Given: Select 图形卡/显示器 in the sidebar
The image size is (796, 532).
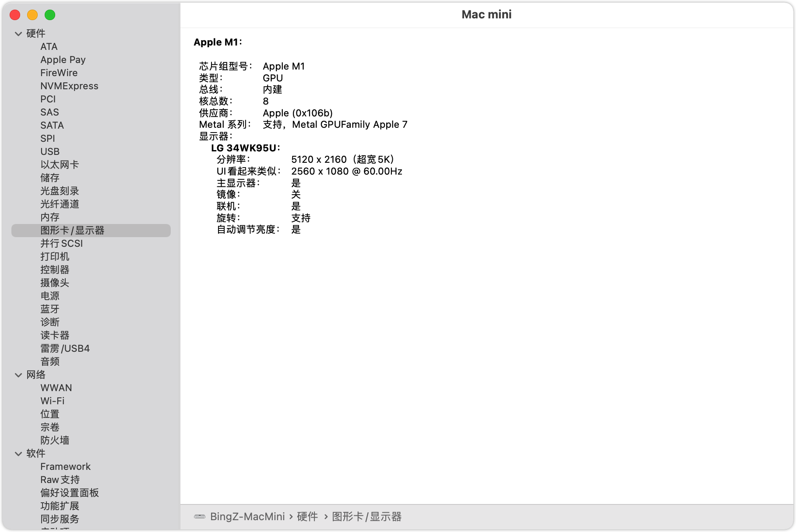Looking at the screenshot, I should click(x=91, y=231).
